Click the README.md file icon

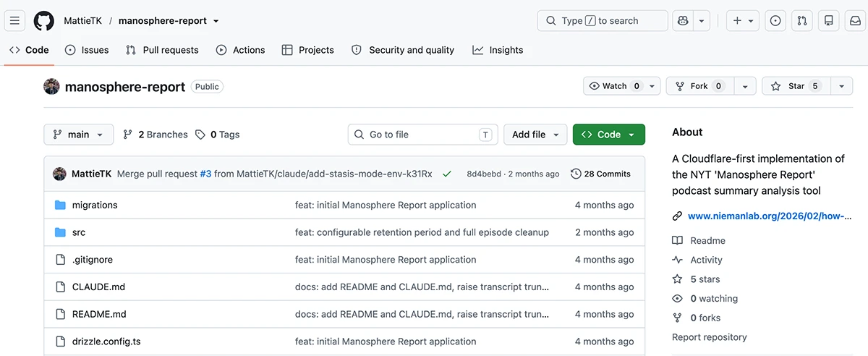click(x=61, y=314)
